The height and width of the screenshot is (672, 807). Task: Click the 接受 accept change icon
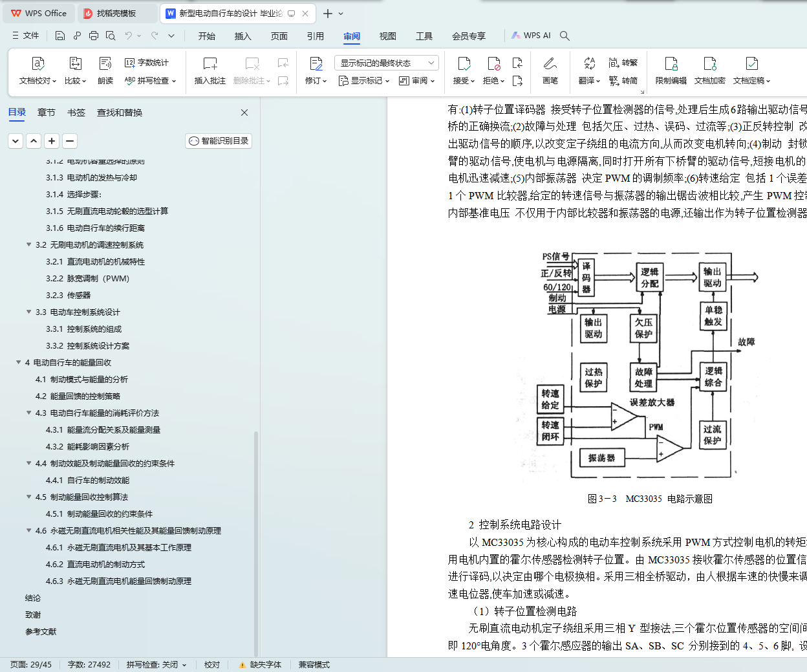pos(464,63)
